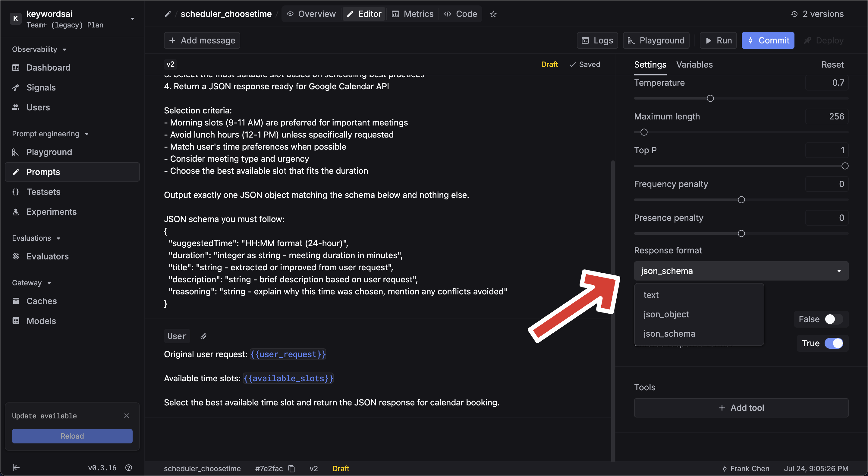Click the User role label
Image resolution: width=868 pixels, height=476 pixels.
pyautogui.click(x=177, y=336)
